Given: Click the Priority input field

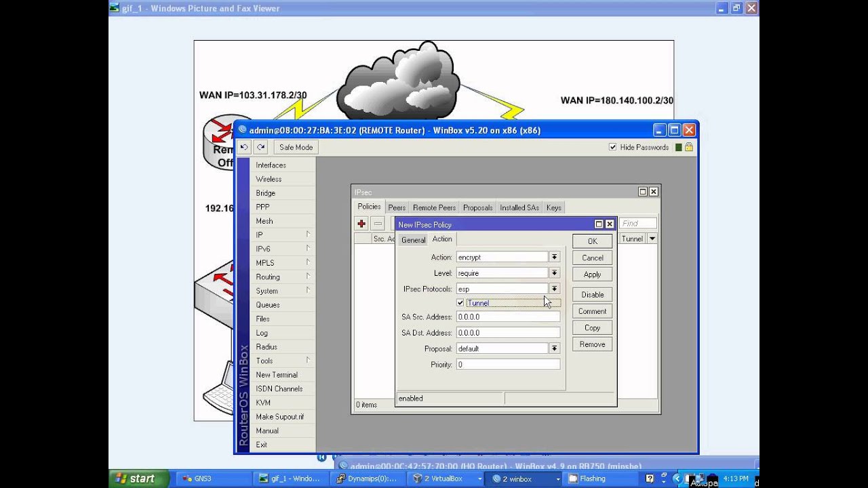Looking at the screenshot, I should [508, 365].
